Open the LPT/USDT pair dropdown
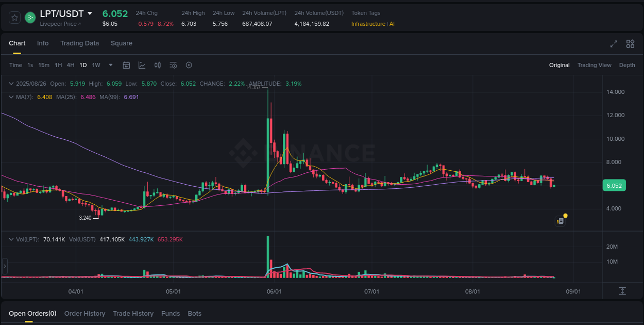 90,13
